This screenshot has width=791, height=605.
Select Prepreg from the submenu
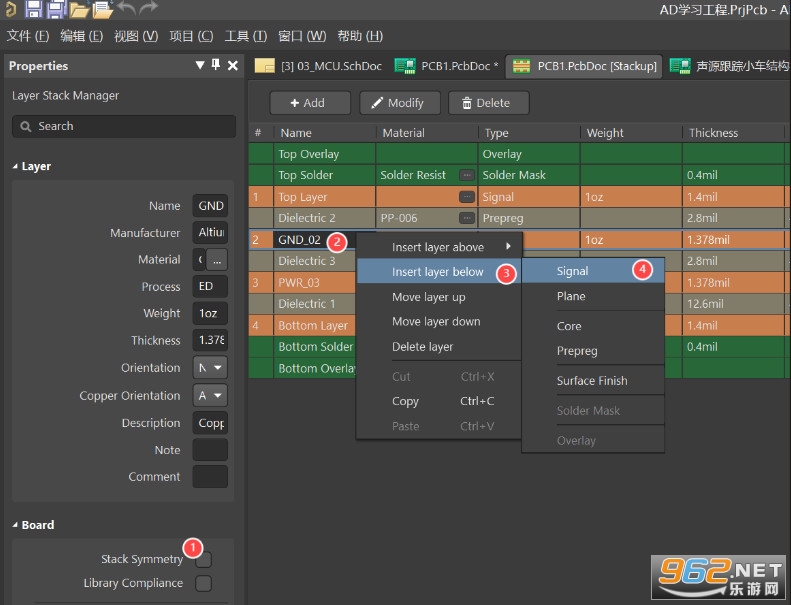[593, 351]
